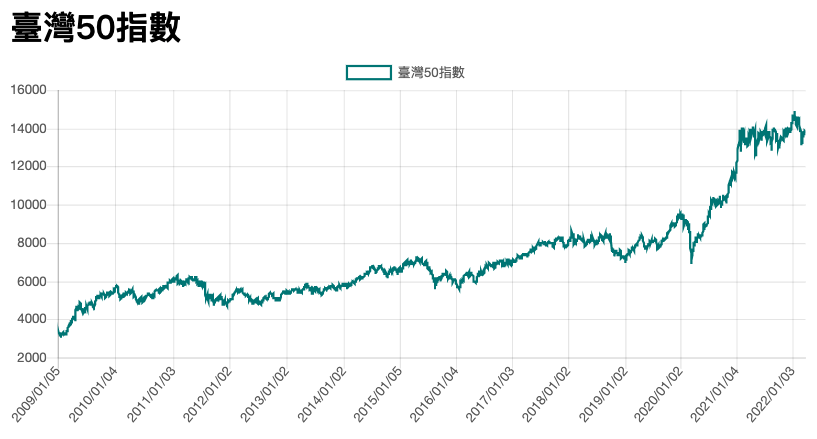The width and height of the screenshot is (817, 439).
Task: Click the teal legend color box
Action: pos(368,72)
